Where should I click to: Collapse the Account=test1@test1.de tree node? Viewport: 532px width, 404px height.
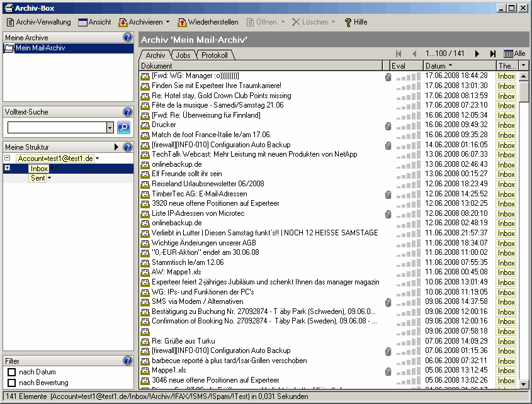[7, 159]
